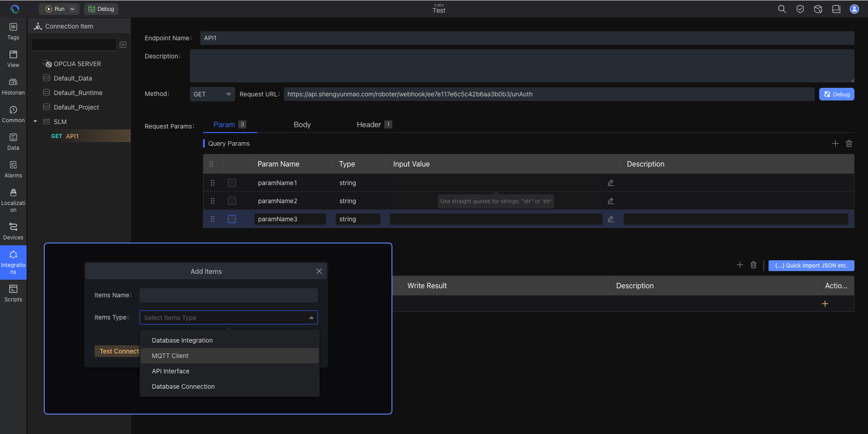Open the Scripts sidebar section
The image size is (868, 434).
tap(13, 294)
